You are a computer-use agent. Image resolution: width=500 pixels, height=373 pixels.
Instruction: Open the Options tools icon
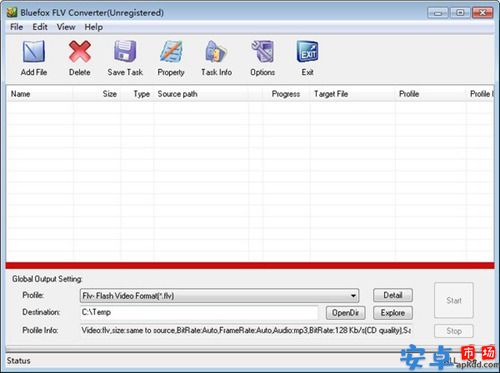[262, 52]
